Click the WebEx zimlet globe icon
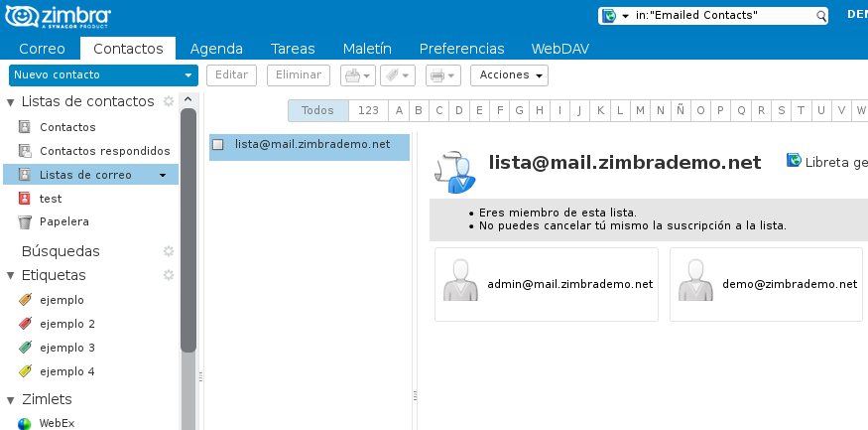 click(x=25, y=424)
